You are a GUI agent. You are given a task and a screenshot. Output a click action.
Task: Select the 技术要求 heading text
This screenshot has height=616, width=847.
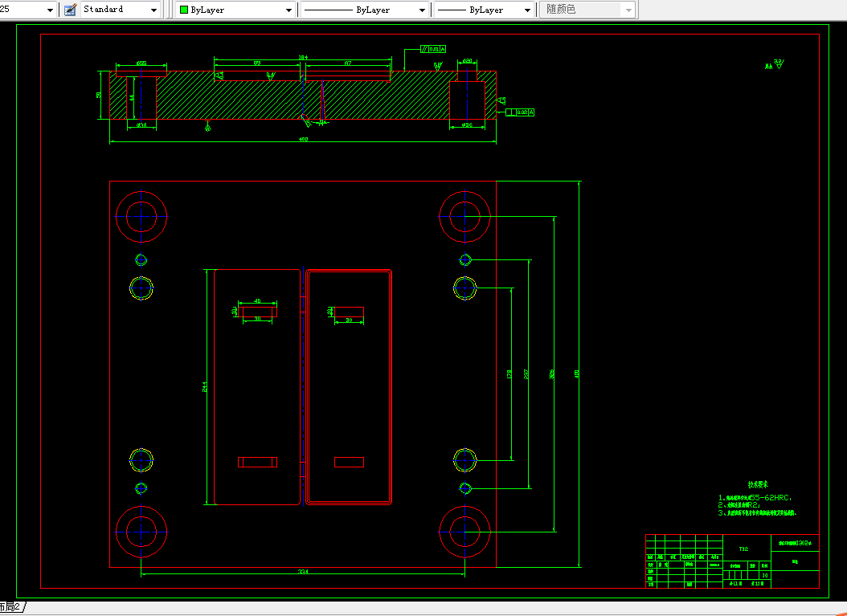[x=758, y=485]
